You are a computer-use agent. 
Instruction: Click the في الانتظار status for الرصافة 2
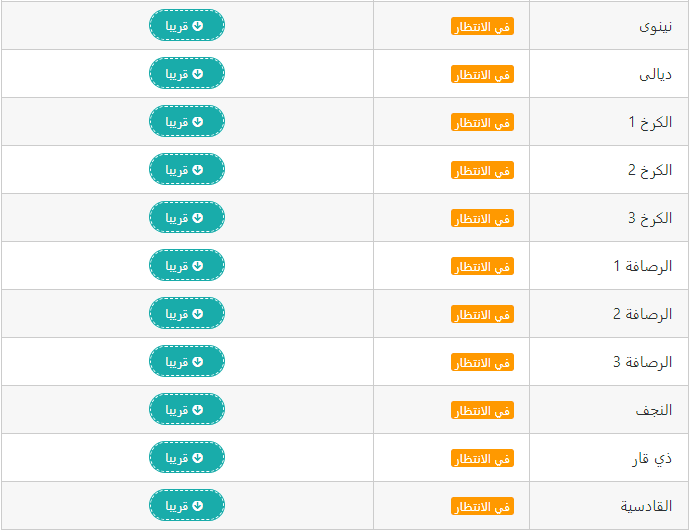click(482, 314)
